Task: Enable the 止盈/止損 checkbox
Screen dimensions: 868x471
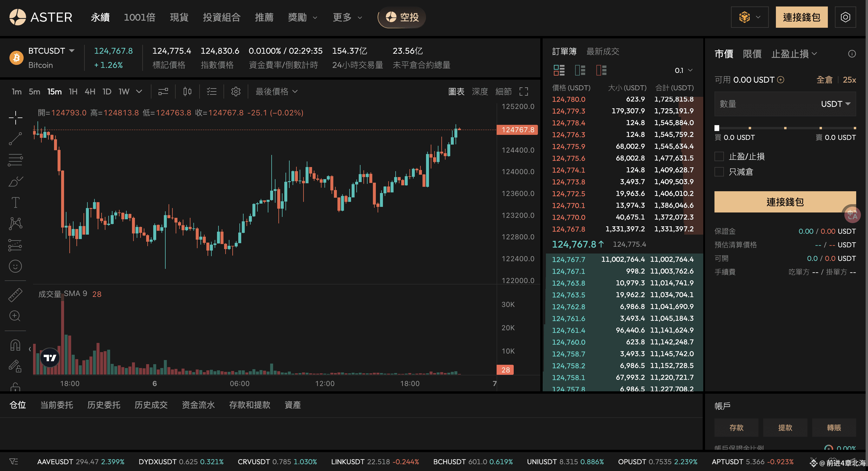Action: click(x=719, y=156)
